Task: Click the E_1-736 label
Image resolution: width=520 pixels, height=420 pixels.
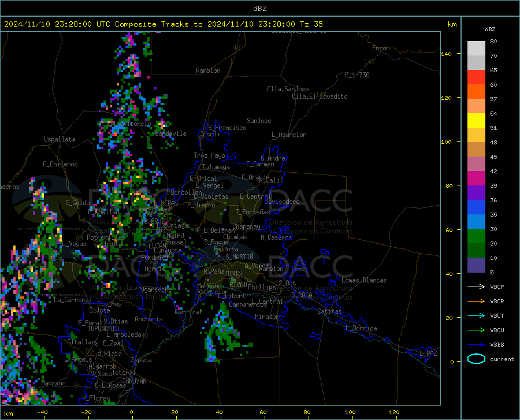Action: (x=357, y=75)
